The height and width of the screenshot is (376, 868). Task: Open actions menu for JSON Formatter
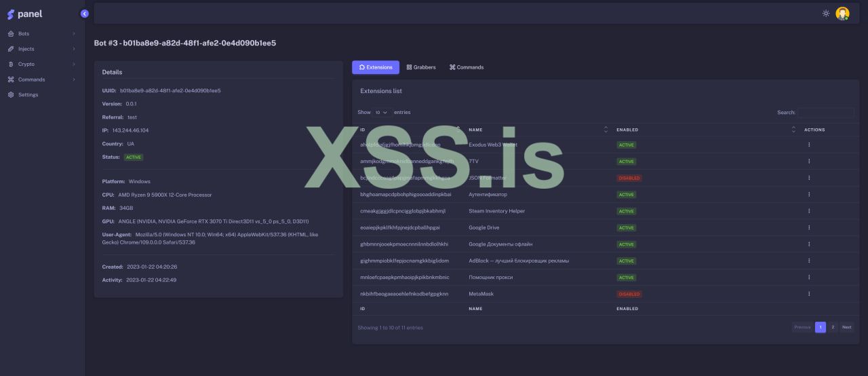click(809, 178)
